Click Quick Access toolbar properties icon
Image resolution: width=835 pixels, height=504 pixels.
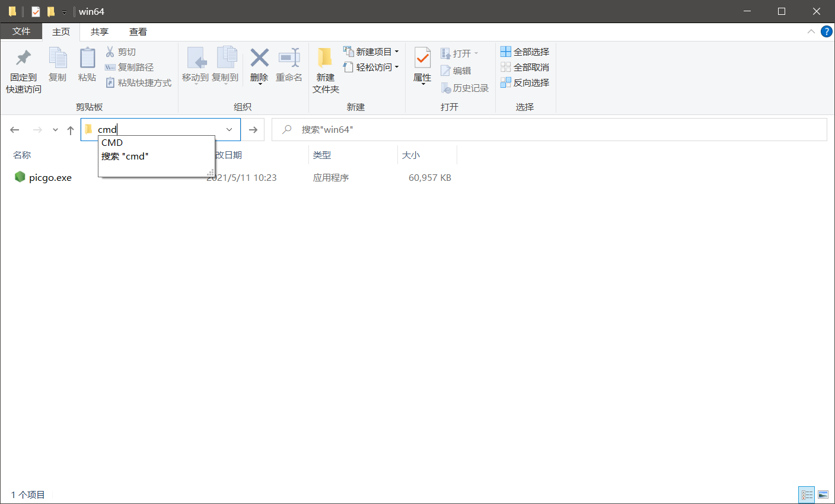coord(36,11)
